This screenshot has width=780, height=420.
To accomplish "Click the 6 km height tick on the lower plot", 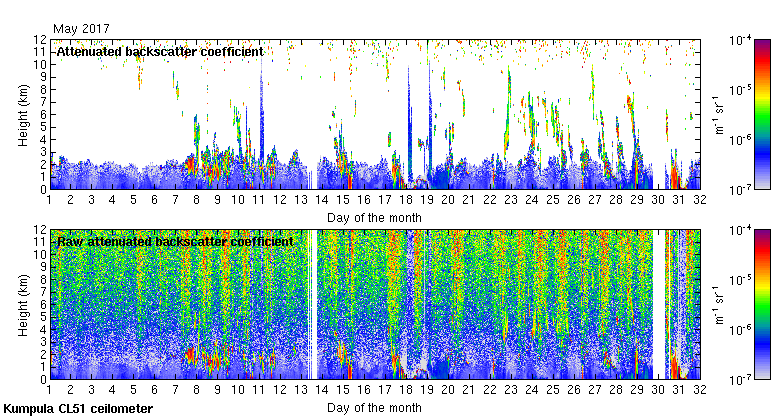I will [43, 305].
